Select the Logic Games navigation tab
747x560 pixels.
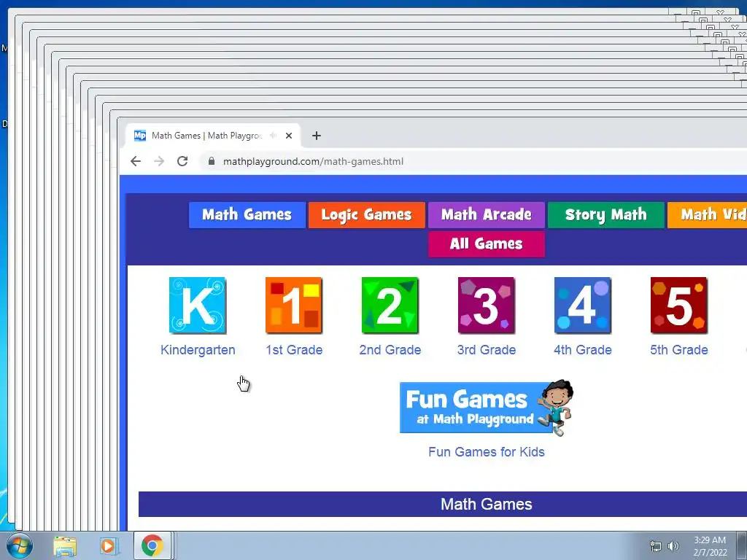(366, 215)
